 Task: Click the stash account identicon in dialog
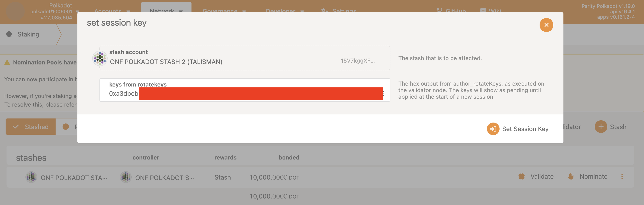(x=100, y=58)
